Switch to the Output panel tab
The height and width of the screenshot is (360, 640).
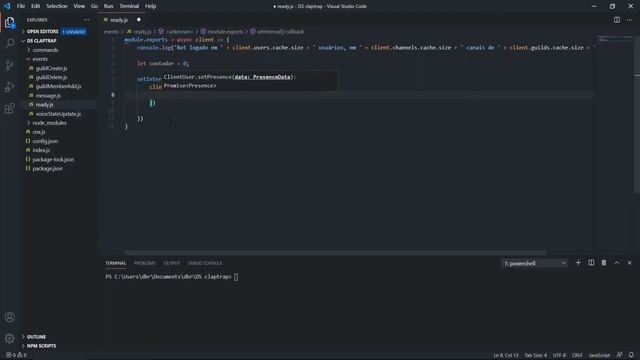click(171, 263)
